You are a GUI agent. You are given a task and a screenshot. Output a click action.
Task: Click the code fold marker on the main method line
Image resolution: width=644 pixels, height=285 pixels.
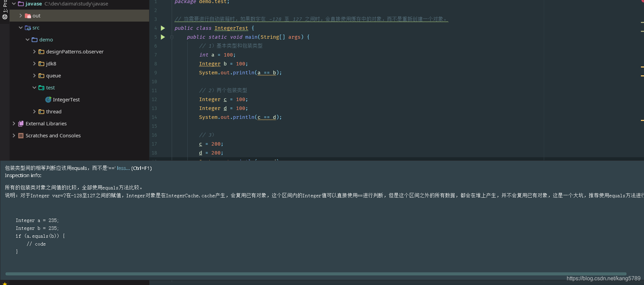point(172,37)
